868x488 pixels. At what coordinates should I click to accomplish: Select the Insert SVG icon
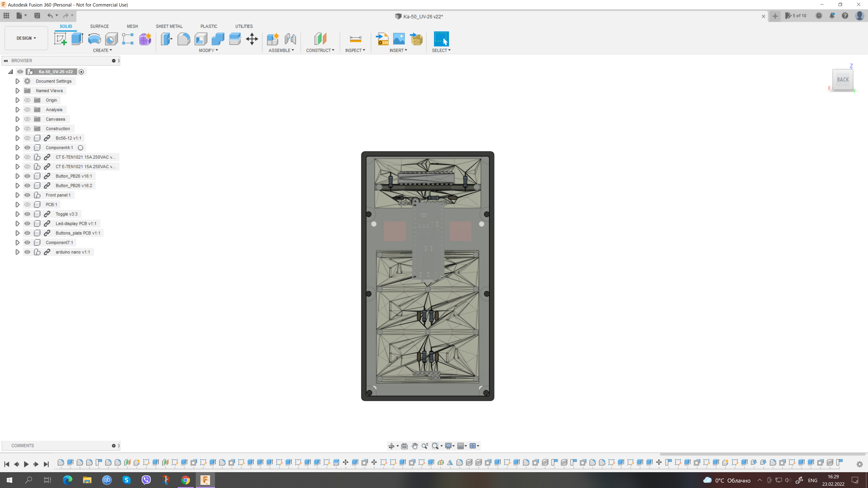(382, 39)
